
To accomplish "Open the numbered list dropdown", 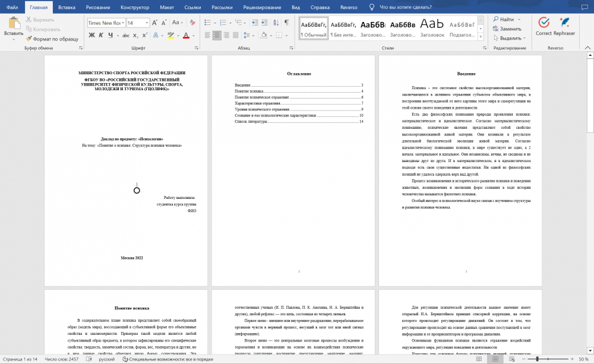I will (x=230, y=23).
